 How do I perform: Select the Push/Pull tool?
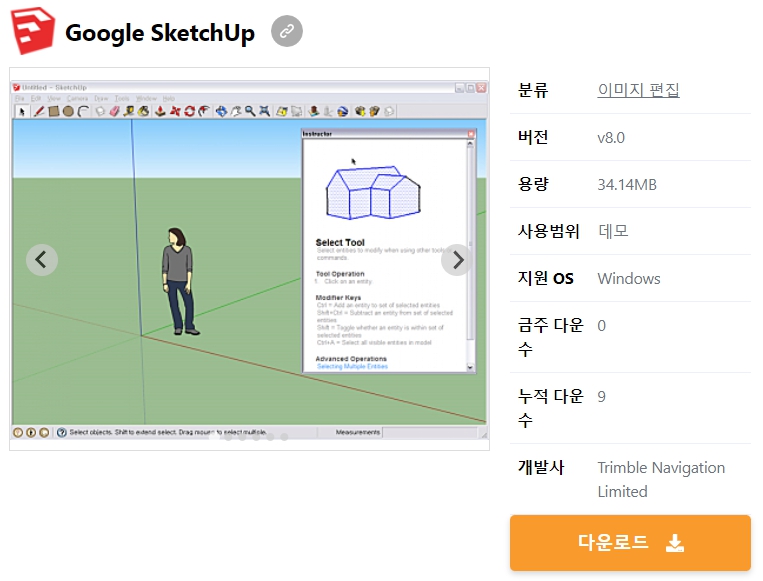point(160,111)
